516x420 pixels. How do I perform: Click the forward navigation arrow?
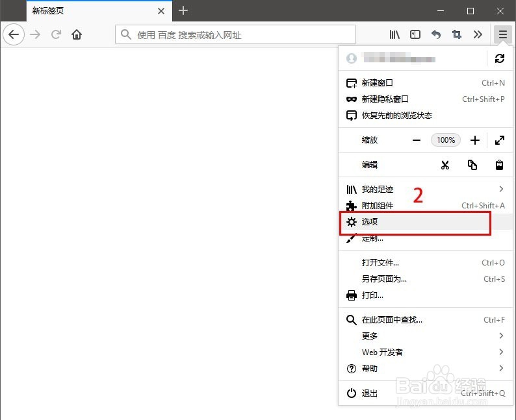point(35,34)
